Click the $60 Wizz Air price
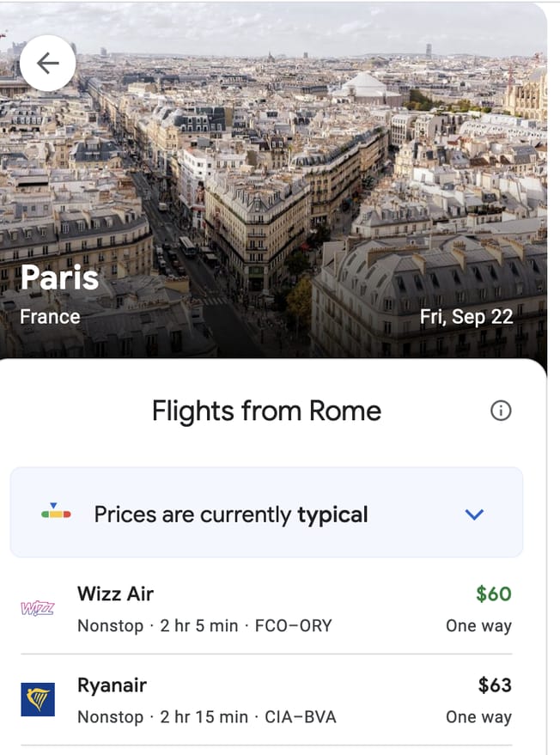This screenshot has height=755, width=560. [494, 594]
